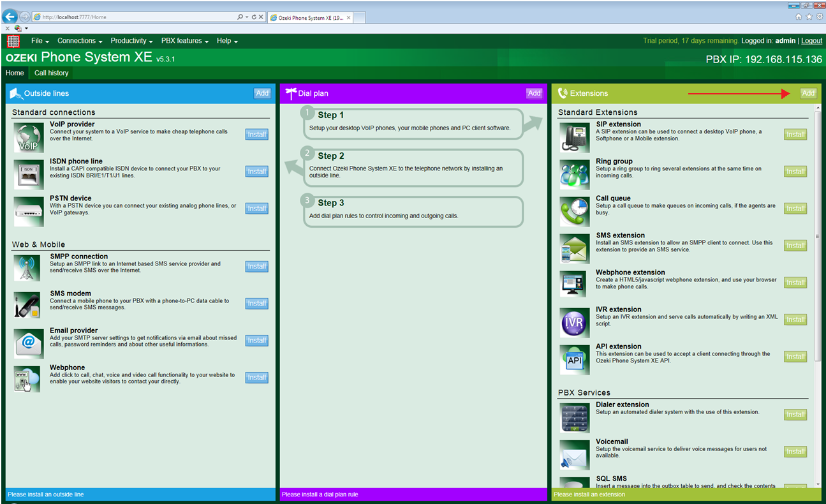Viewport: 826px width, 504px height.
Task: Add a new extension
Action: coord(808,93)
